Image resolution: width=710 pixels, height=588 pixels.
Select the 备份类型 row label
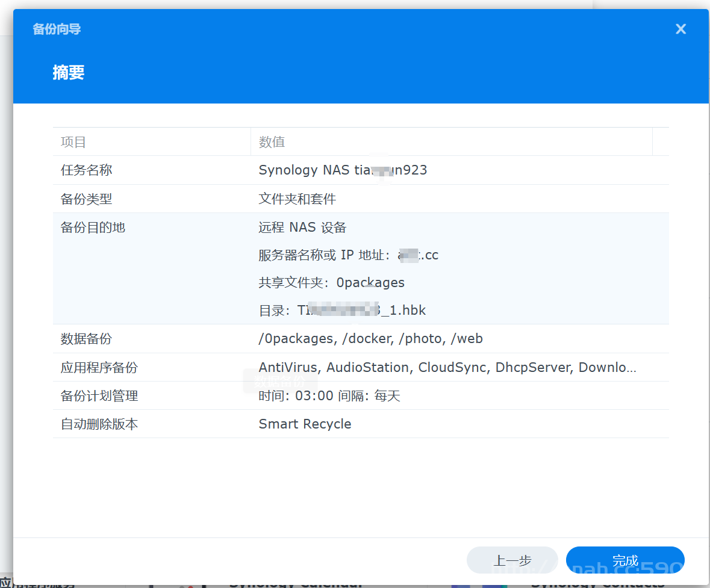[87, 199]
